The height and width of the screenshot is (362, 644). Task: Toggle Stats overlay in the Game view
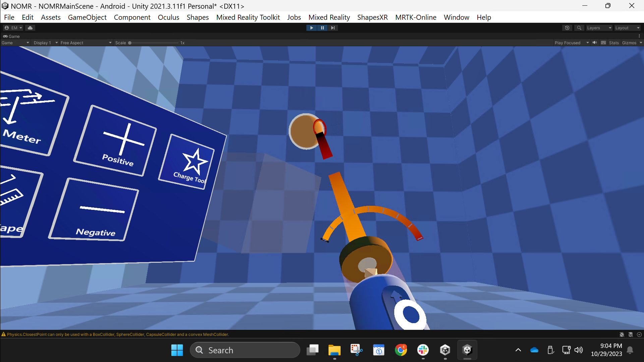(x=614, y=43)
